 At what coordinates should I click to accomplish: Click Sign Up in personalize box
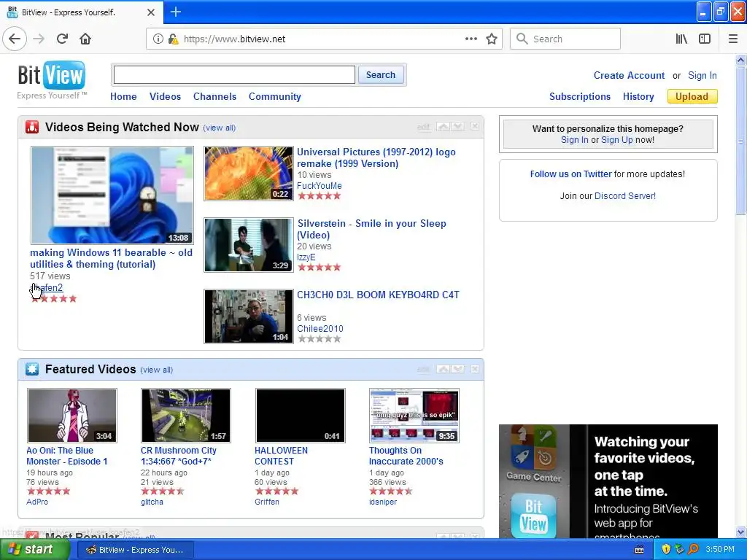click(x=617, y=140)
